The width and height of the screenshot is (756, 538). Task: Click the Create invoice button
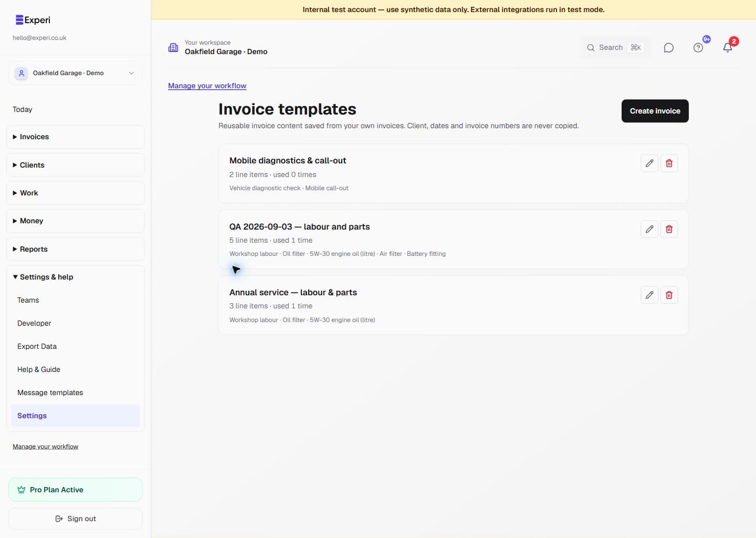[x=655, y=111]
